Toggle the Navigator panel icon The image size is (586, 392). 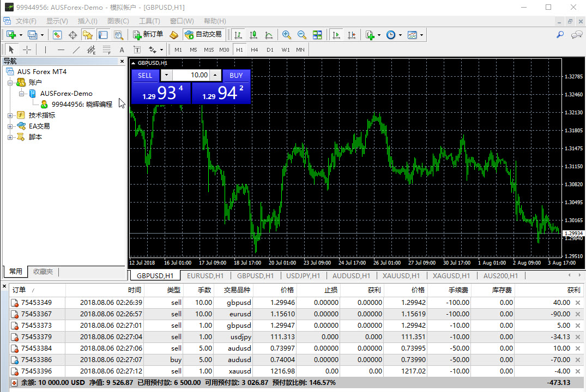pos(87,35)
